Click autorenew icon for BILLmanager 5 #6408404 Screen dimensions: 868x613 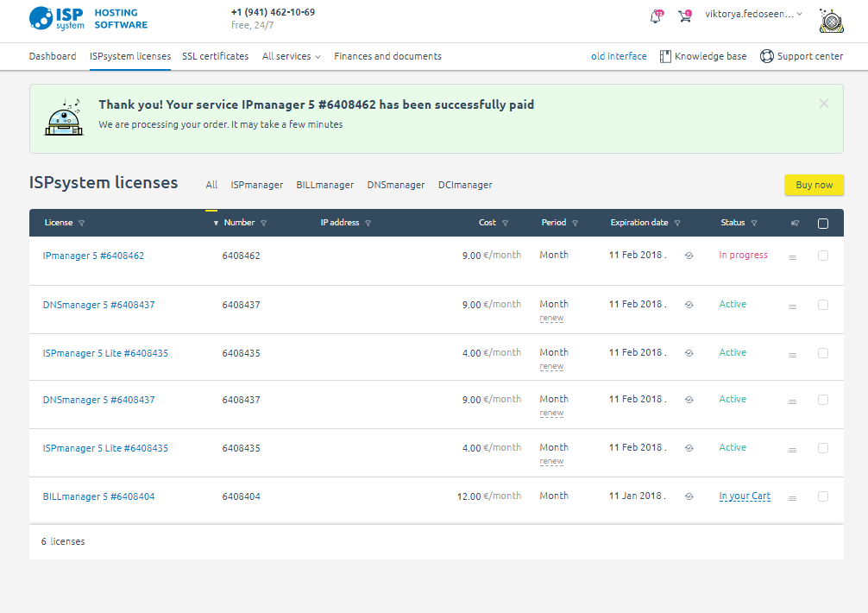coord(689,496)
